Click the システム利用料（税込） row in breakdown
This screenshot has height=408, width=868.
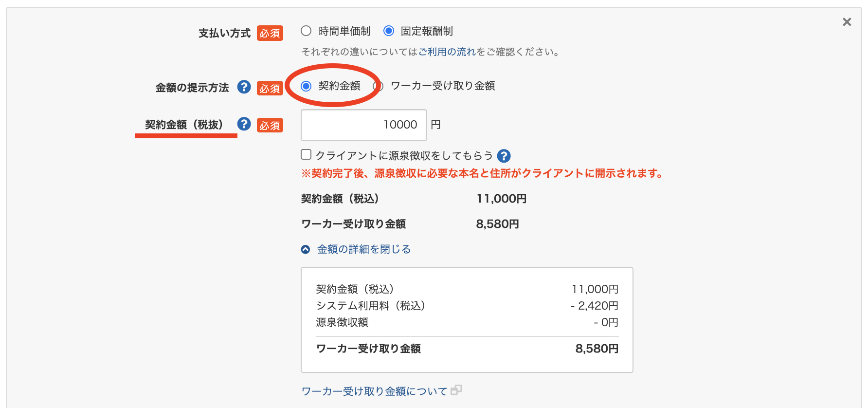click(x=370, y=306)
